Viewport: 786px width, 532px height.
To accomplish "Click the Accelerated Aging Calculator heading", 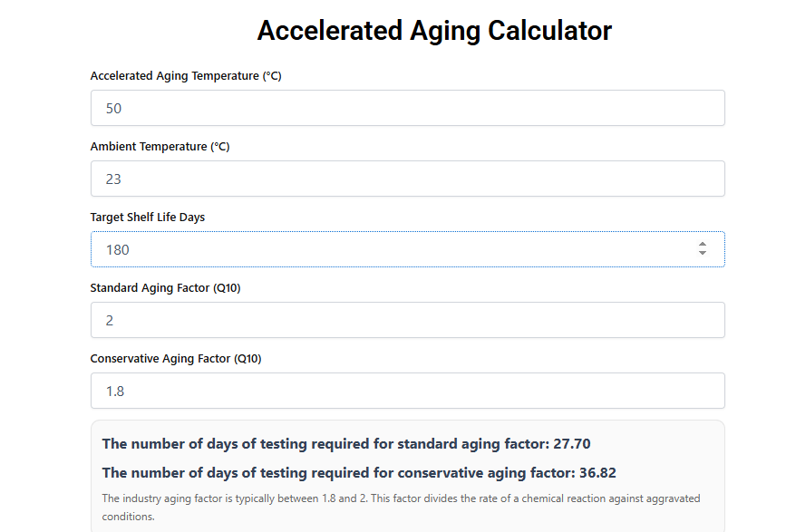I will (434, 31).
